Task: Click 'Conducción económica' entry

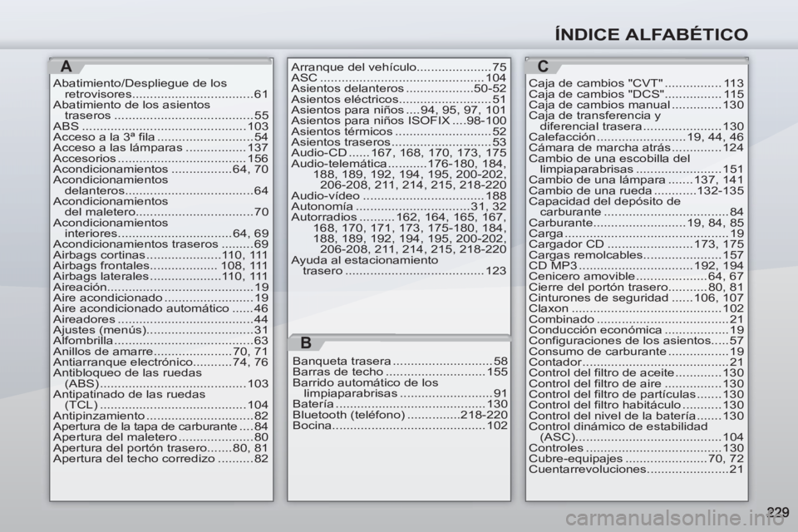Action: point(636,330)
